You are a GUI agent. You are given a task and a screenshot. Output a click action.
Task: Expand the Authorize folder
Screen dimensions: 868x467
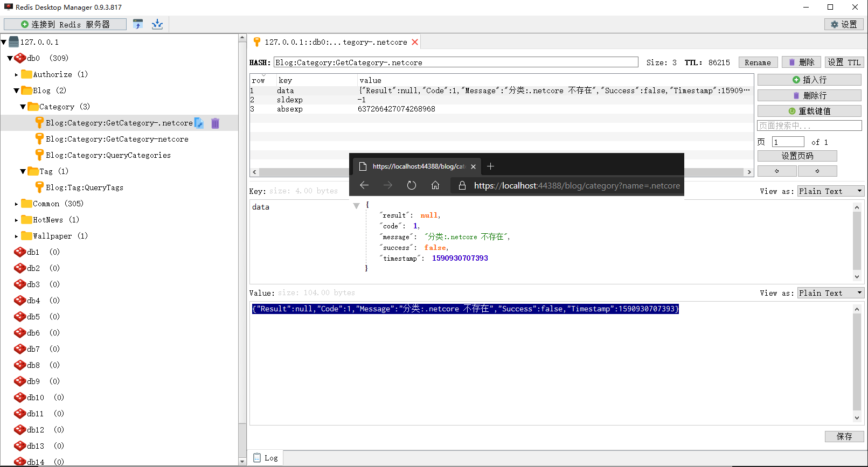tap(16, 75)
